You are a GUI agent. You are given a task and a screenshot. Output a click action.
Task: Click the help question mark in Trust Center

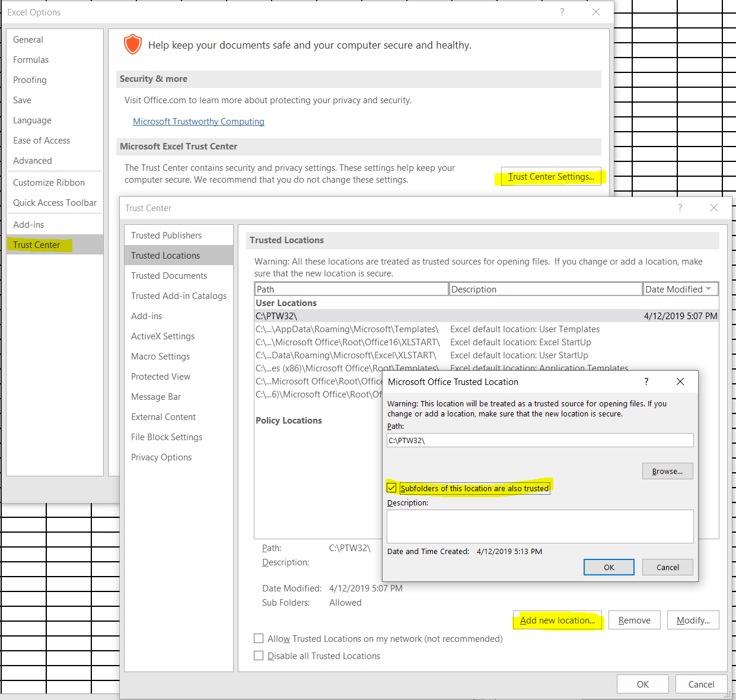point(680,208)
